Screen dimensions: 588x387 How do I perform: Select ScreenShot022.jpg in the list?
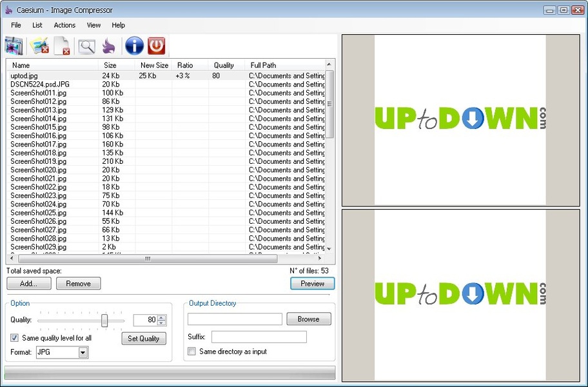coord(166,187)
